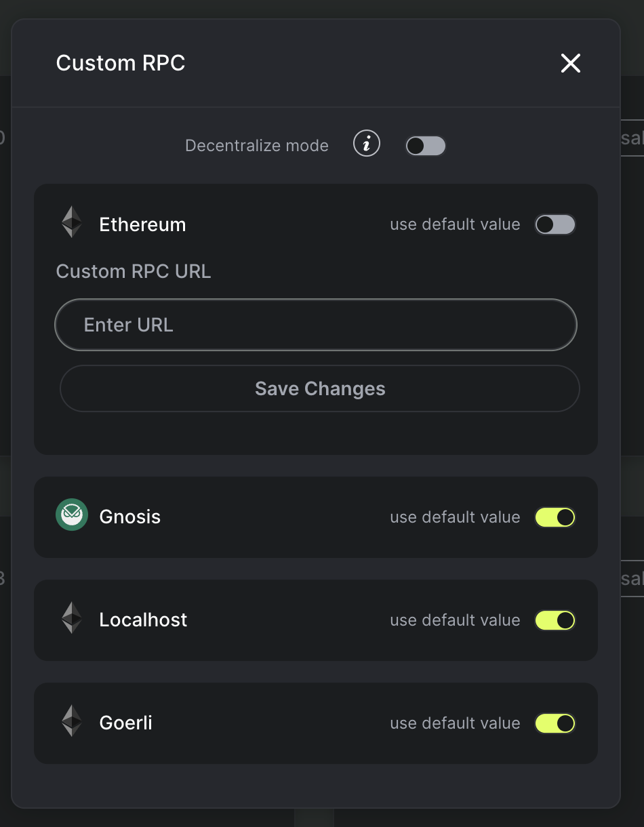Close the Custom RPC dialog
Screen dimensions: 644x827
click(570, 63)
